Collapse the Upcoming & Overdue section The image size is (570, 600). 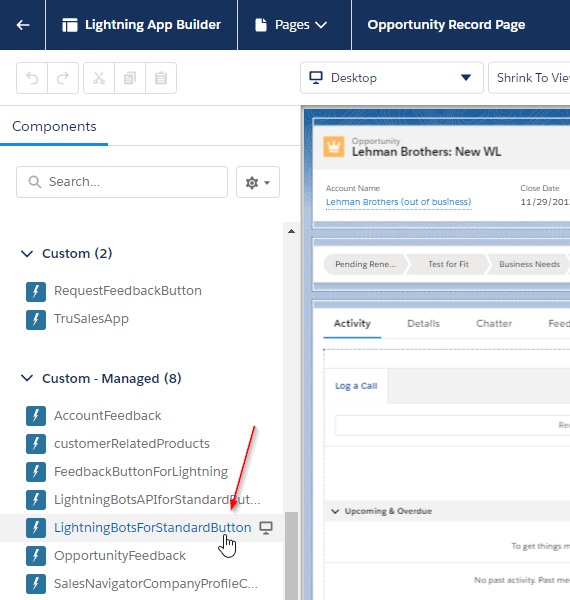click(x=335, y=511)
